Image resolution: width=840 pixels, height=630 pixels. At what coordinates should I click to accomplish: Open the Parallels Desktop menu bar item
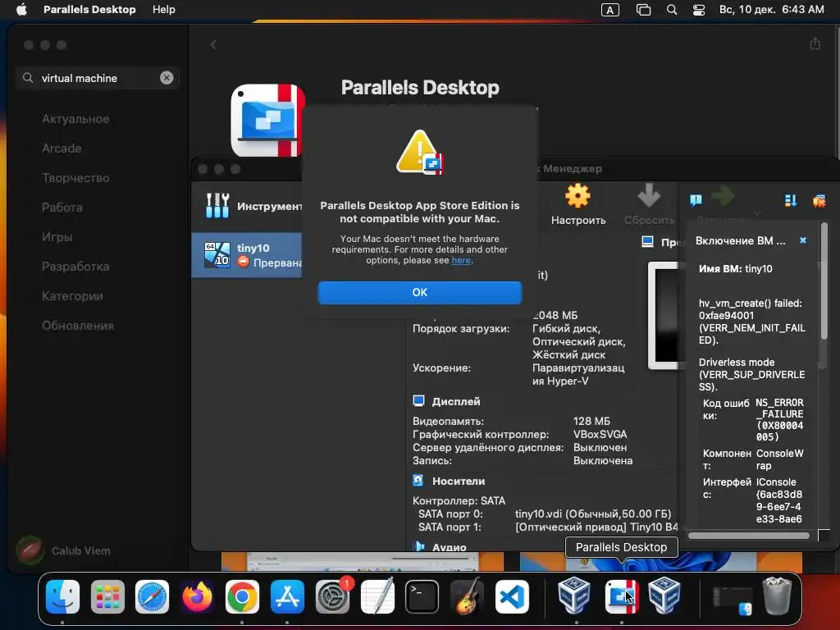click(x=89, y=10)
